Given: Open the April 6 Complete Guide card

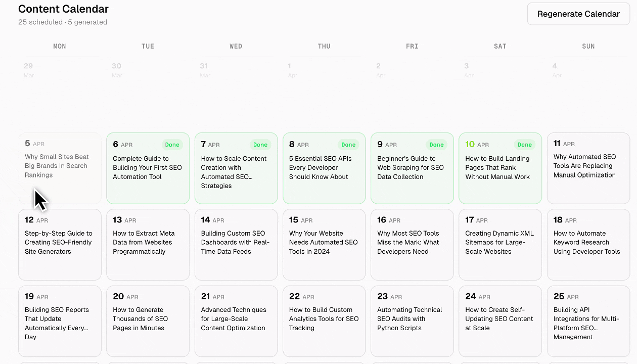Looking at the screenshot, I should pos(148,168).
